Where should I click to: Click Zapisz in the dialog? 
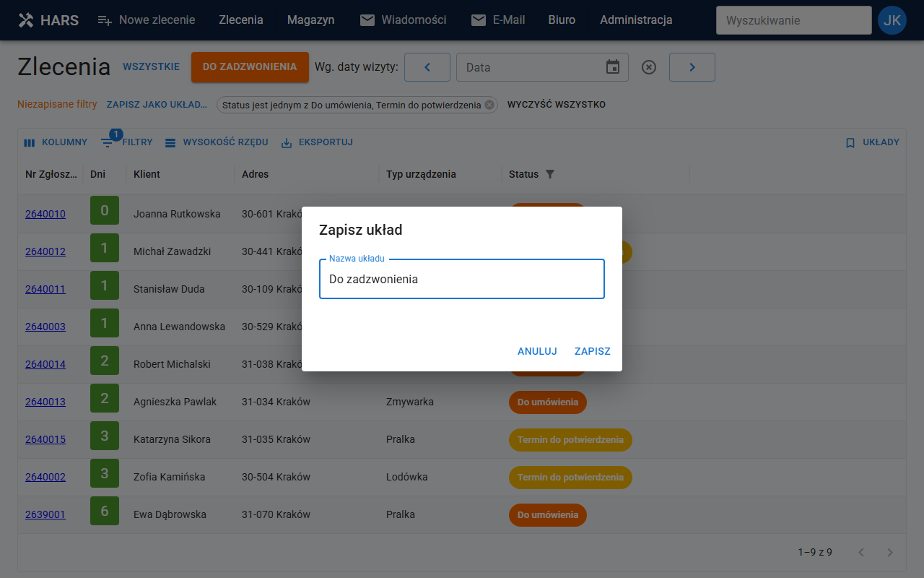[593, 351]
